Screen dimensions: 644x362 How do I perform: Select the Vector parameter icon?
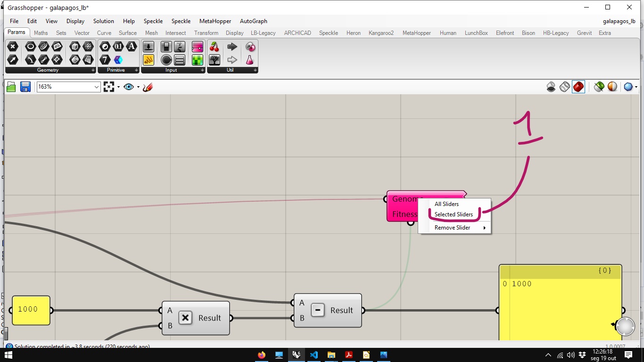tap(13, 60)
